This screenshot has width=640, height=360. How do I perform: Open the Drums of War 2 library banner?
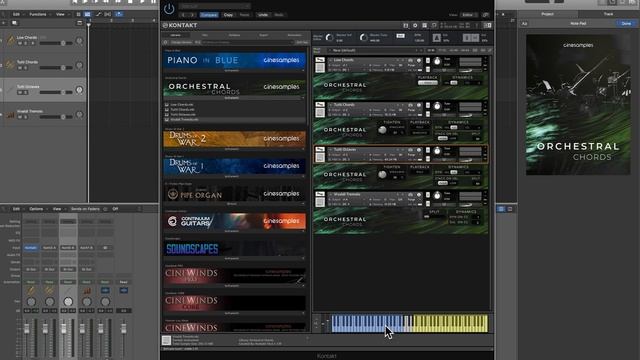(x=234, y=139)
